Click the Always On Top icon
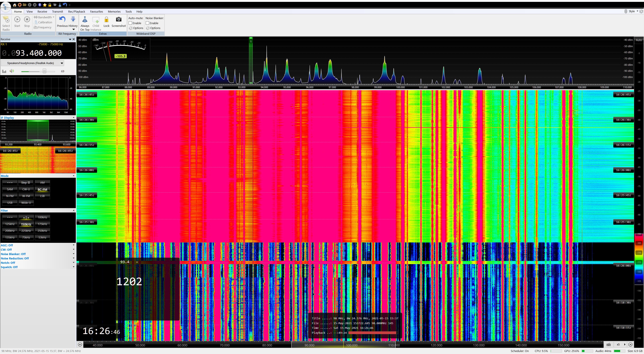This screenshot has height=354, width=644. click(85, 20)
